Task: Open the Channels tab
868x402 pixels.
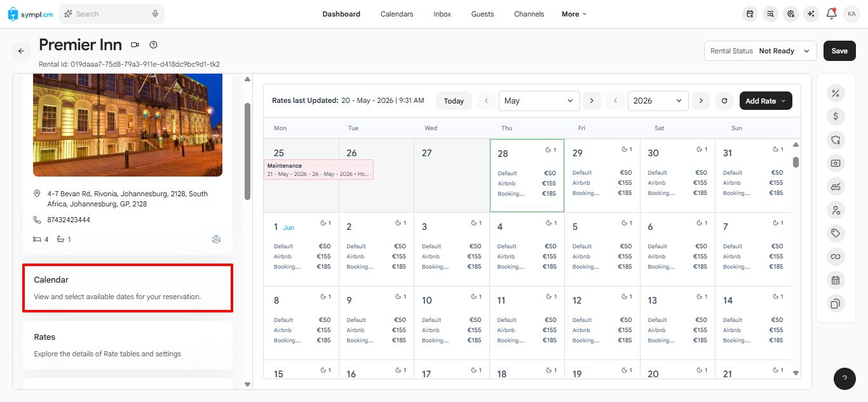Action: coord(529,14)
